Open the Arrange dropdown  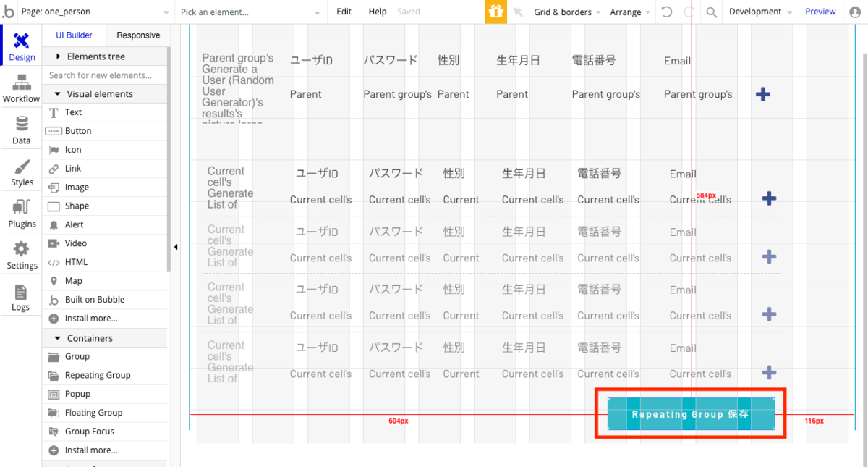[x=629, y=12]
